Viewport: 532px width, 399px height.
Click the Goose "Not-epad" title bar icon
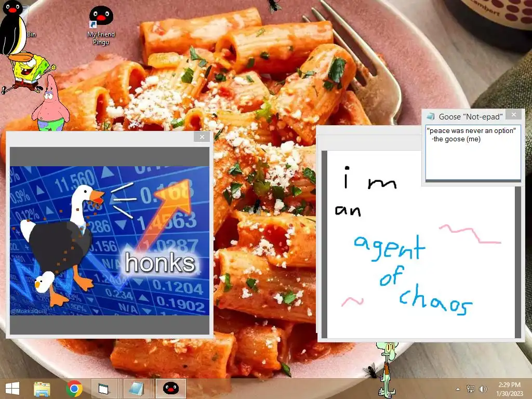431,116
